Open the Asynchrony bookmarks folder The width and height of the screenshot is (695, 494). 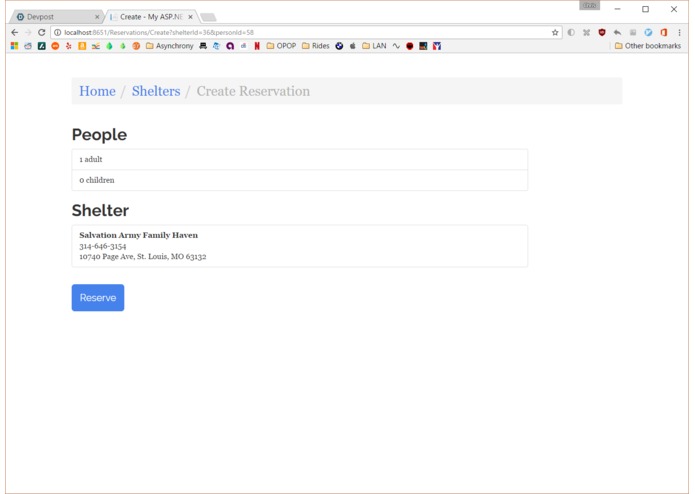[x=169, y=46]
